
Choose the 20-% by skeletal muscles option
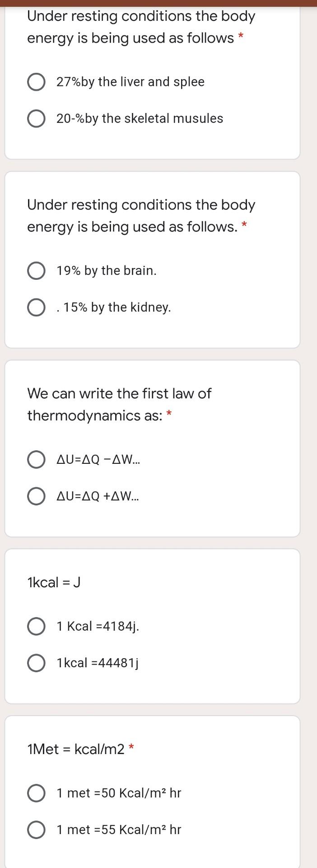[x=36, y=119]
